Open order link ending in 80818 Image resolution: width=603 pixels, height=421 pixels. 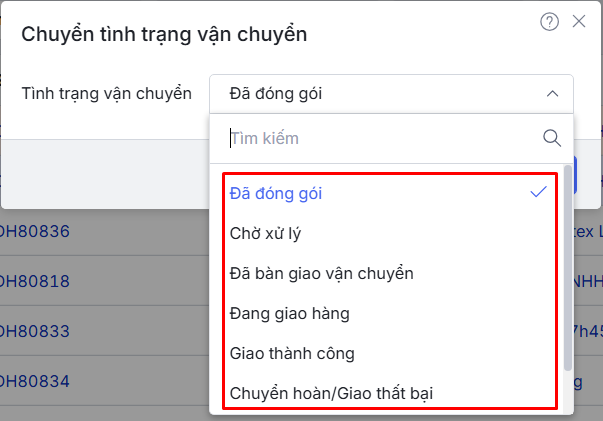coord(35,281)
